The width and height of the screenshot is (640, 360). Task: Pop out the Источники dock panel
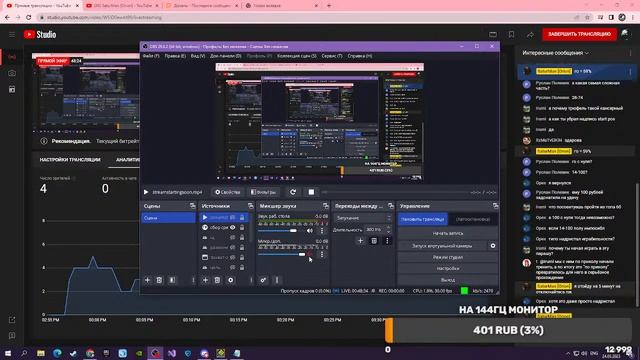tap(250, 206)
